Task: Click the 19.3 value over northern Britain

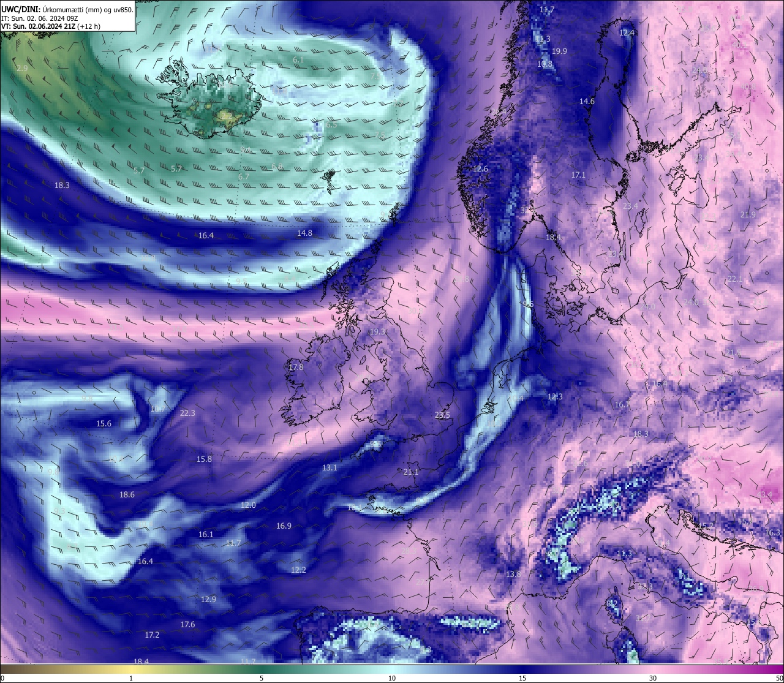Action: coord(377,332)
